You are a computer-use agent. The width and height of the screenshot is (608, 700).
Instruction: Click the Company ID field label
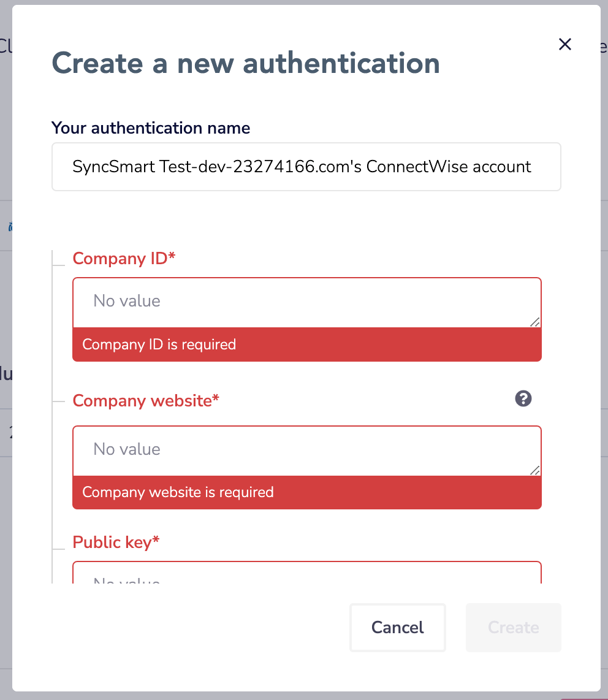coord(124,259)
